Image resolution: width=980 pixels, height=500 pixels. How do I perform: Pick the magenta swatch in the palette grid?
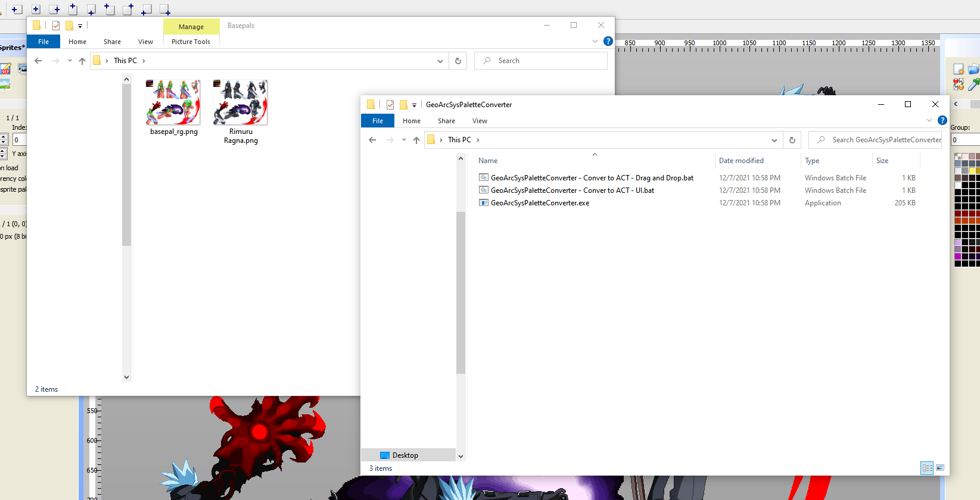pos(958,257)
